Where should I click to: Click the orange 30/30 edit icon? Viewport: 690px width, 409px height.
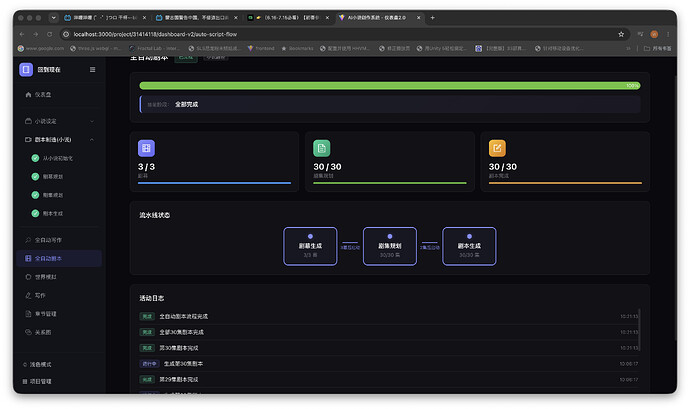497,148
